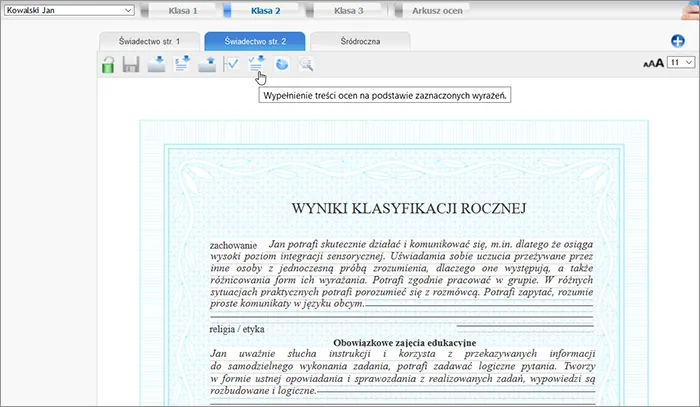Click fill grades from marked expressions icon
700x407 pixels.
tap(257, 65)
